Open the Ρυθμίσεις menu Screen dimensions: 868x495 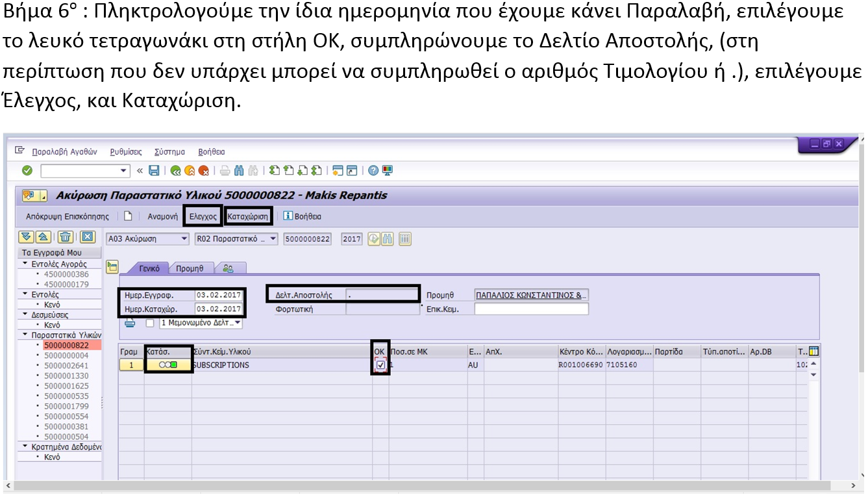(x=126, y=152)
